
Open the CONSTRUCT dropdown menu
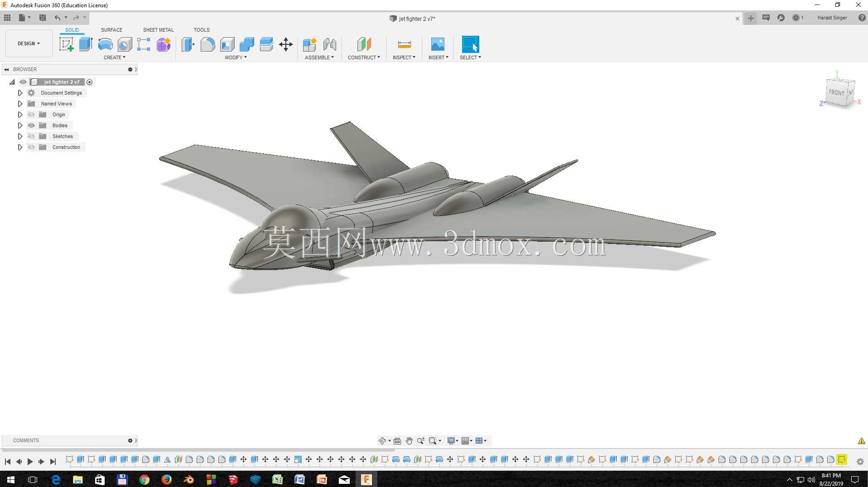(364, 57)
